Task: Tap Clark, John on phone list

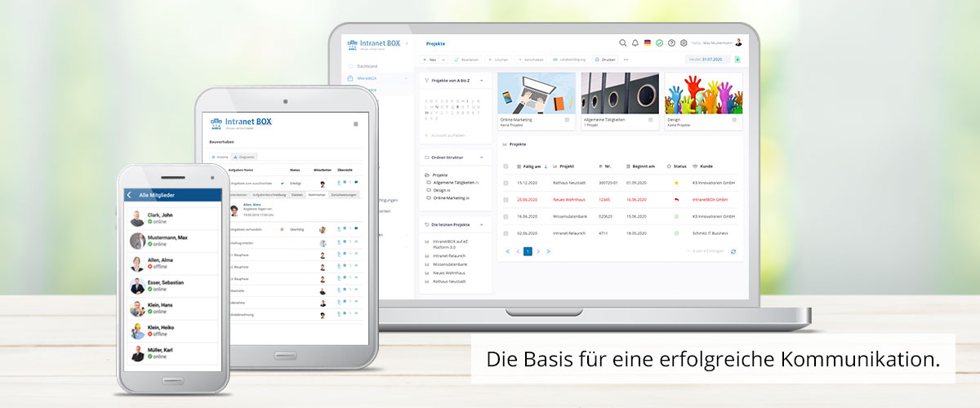Action: click(172, 218)
